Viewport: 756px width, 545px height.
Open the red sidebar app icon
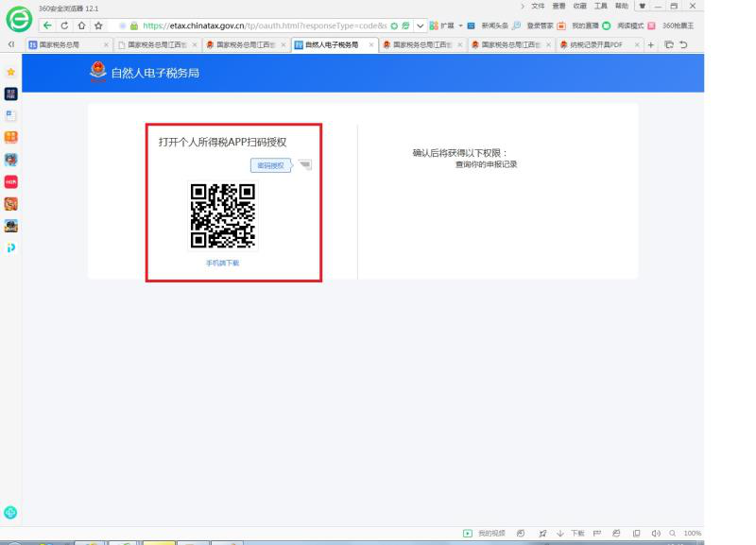point(10,181)
